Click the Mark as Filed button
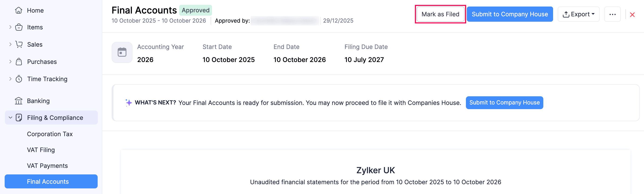 point(441,14)
